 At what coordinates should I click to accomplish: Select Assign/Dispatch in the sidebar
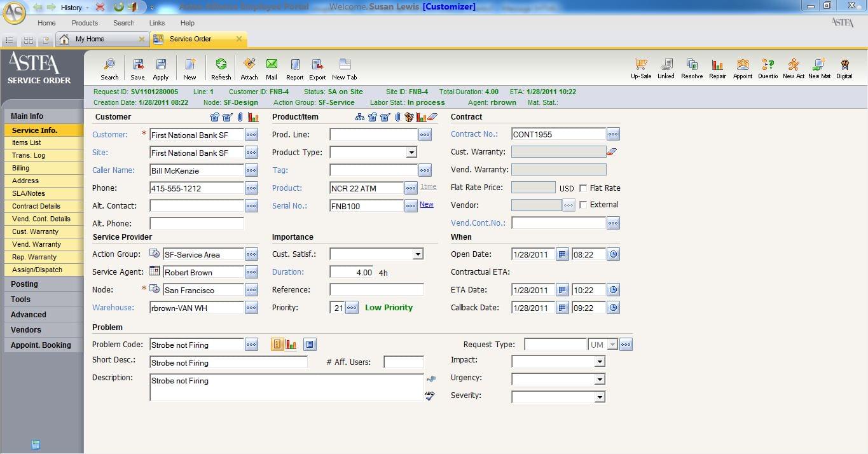tap(37, 270)
